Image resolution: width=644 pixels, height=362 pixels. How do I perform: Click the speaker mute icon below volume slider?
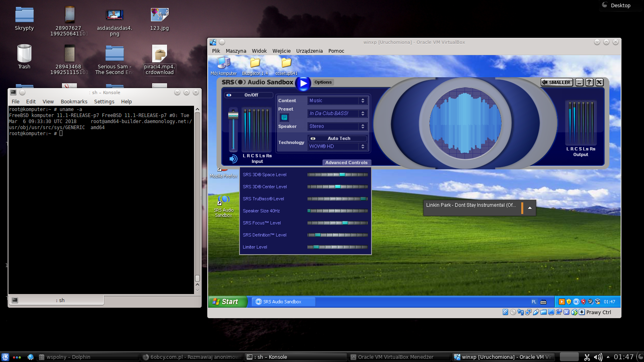coord(233,159)
